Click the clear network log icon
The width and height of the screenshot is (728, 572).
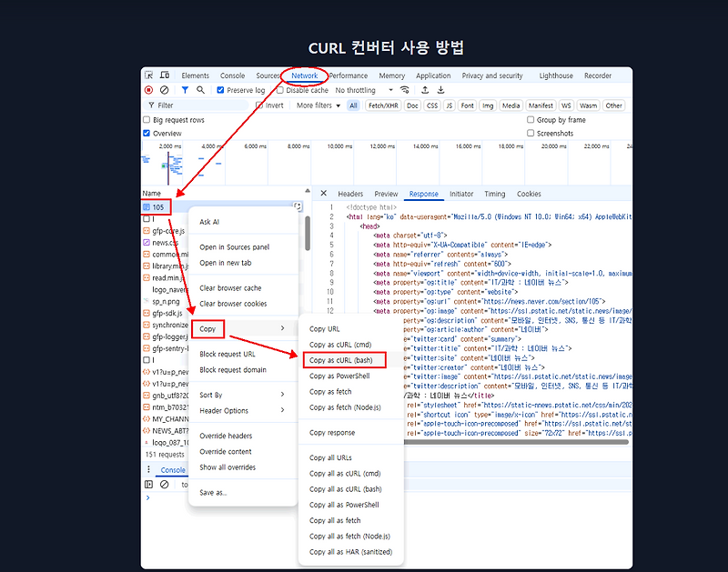163,90
